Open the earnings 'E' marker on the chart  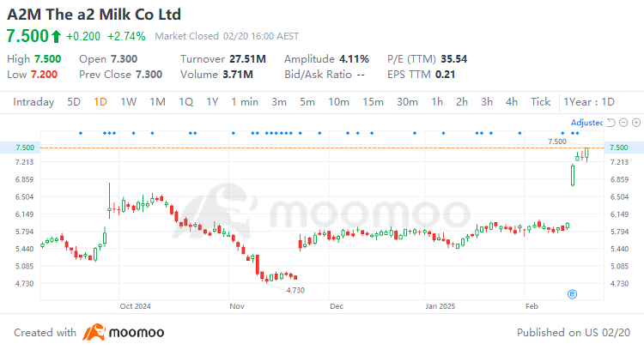pos(572,293)
